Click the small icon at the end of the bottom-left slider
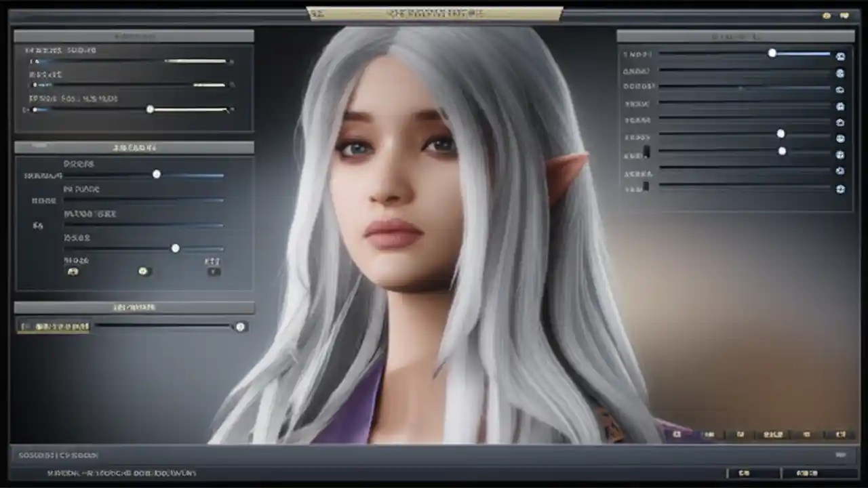 [241, 327]
